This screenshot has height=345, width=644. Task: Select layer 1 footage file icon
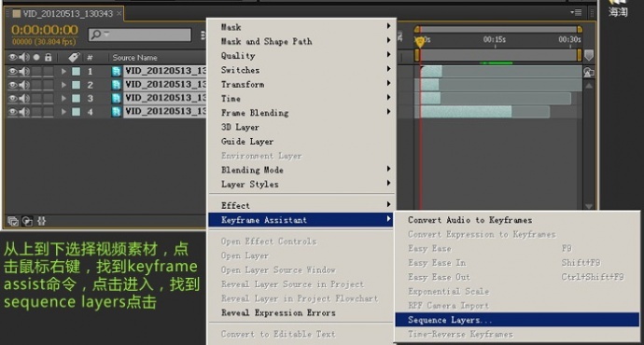click(x=117, y=72)
